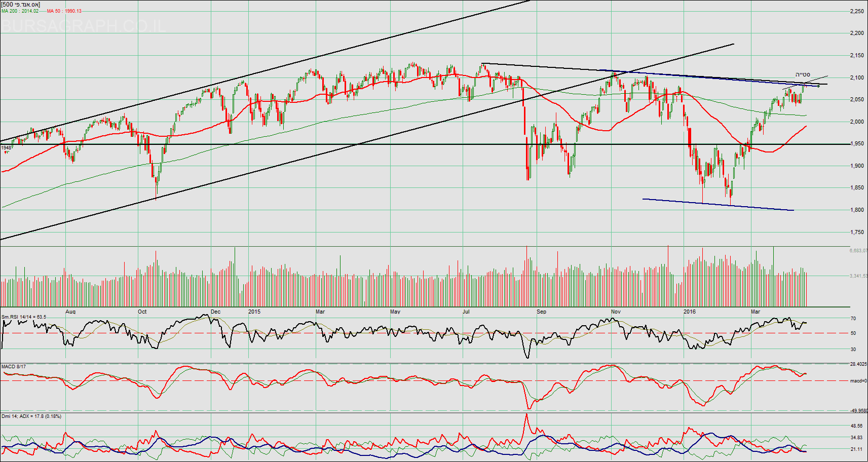Select the 2015 year label
Image resolution: width=868 pixels, height=462 pixels.
[254, 312]
